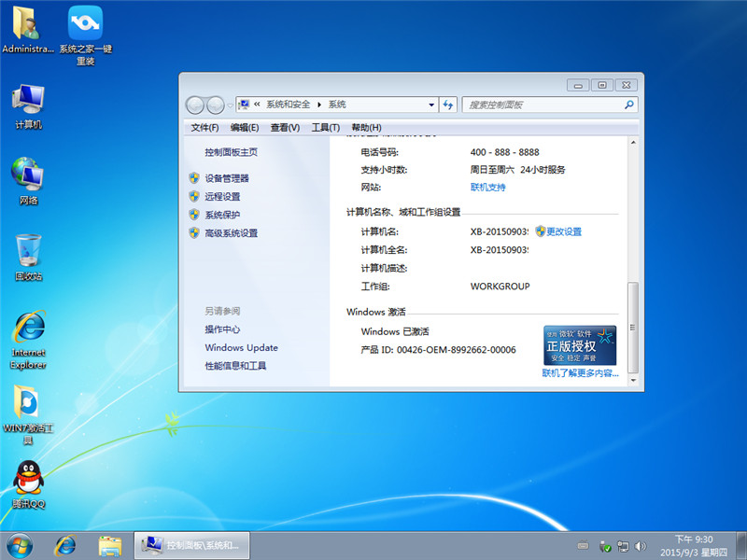The image size is (747, 560).
Task: Open the 计算机 (Computer) desktop icon
Action: (27, 103)
